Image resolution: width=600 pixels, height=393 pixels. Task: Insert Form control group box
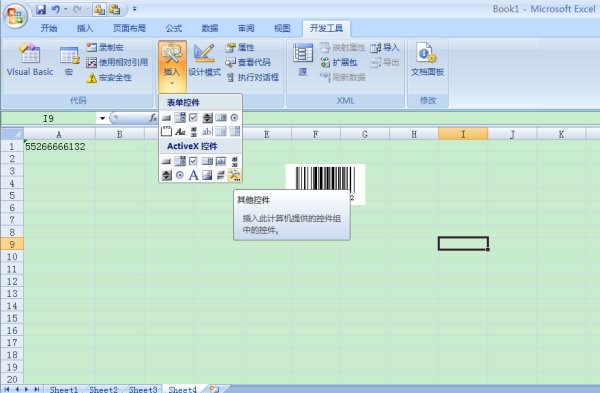point(166,132)
